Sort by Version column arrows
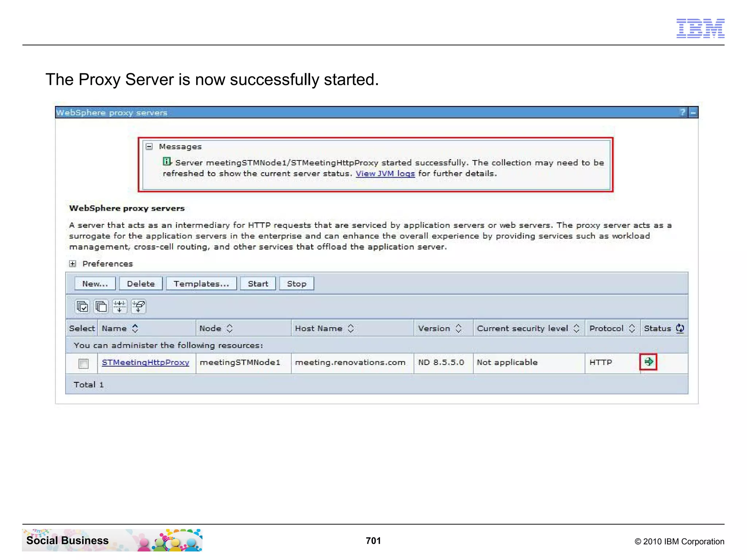Image resolution: width=747 pixels, height=560 pixels. [x=458, y=328]
